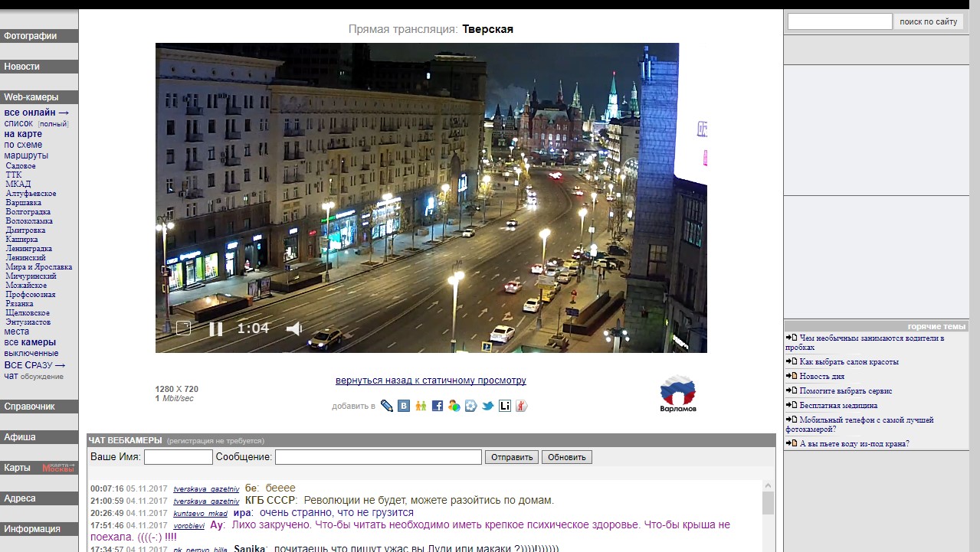Send the chat message with Отправить
The height and width of the screenshot is (552, 980).
(x=512, y=457)
